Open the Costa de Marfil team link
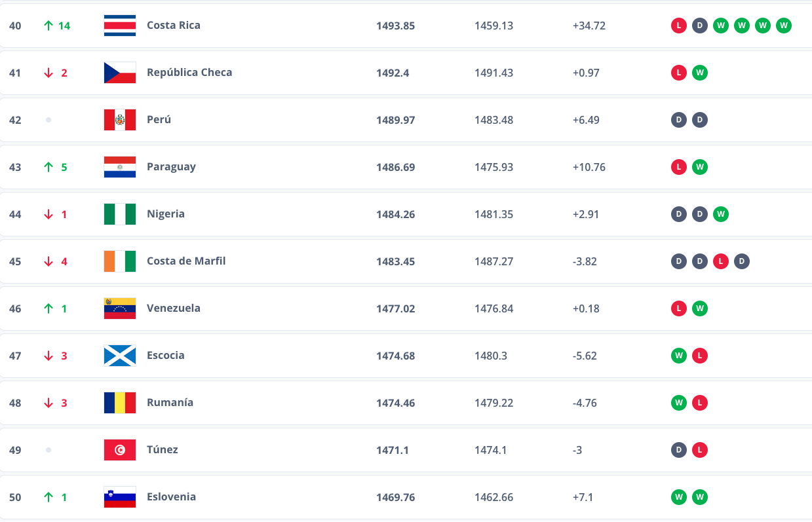812x522 pixels. 186,261
